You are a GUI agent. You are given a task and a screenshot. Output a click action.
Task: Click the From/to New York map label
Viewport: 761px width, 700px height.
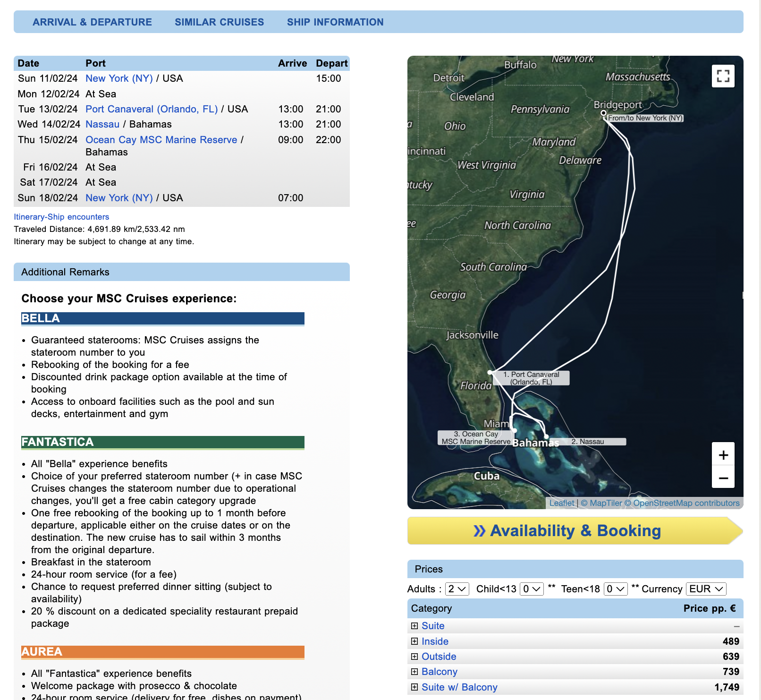645,118
